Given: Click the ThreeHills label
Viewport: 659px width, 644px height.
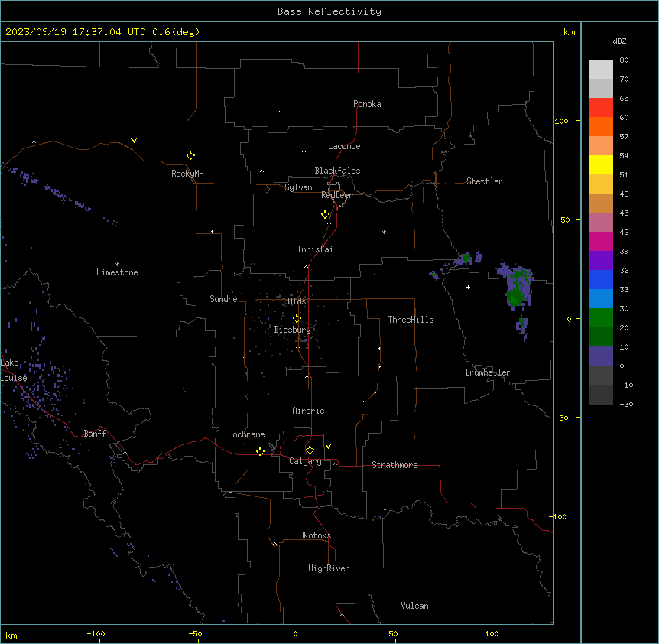Looking at the screenshot, I should coord(411,320).
